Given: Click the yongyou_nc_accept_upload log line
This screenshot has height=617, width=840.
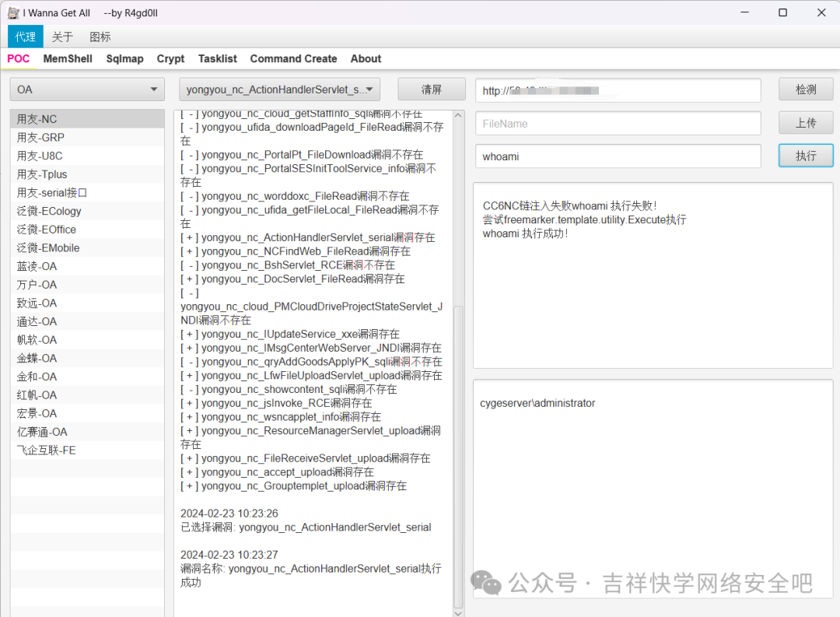Looking at the screenshot, I should [x=277, y=472].
